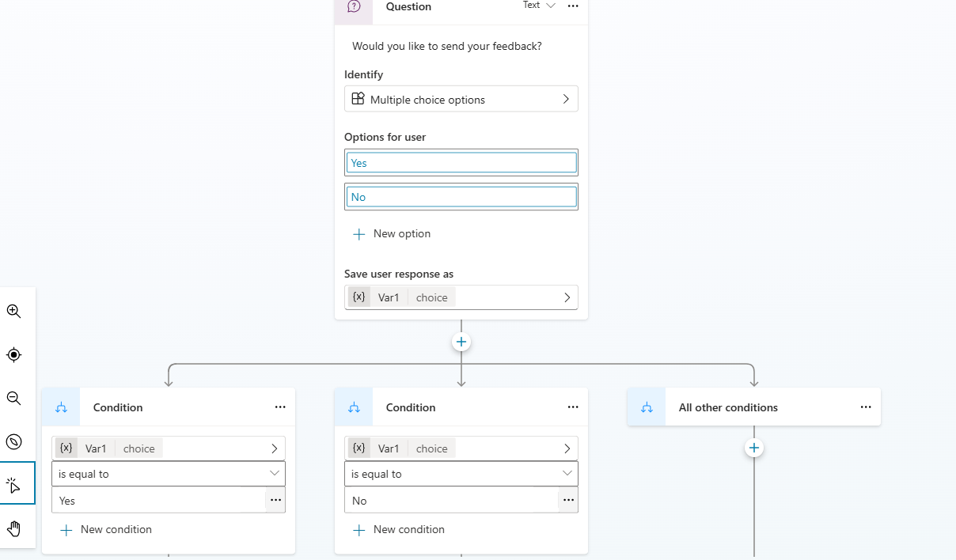
Task: Click the 'Would you like to send your feedback?' message
Action: [447, 46]
